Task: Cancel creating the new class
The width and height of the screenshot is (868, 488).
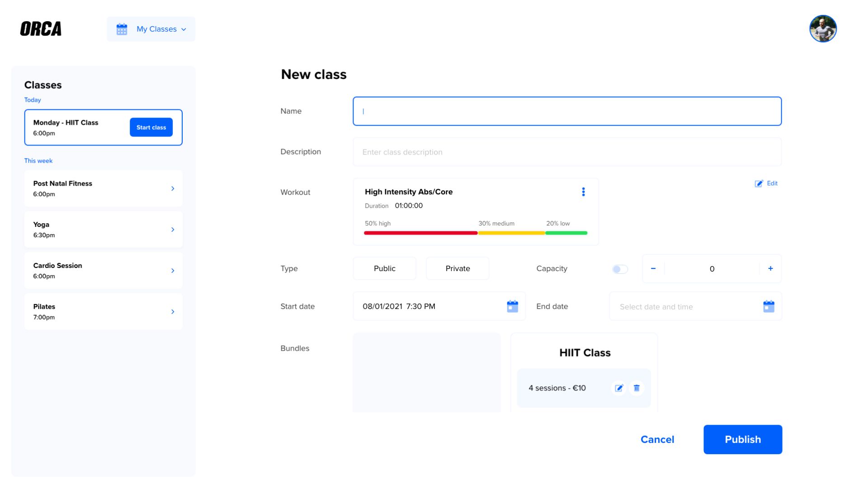Action: point(657,440)
